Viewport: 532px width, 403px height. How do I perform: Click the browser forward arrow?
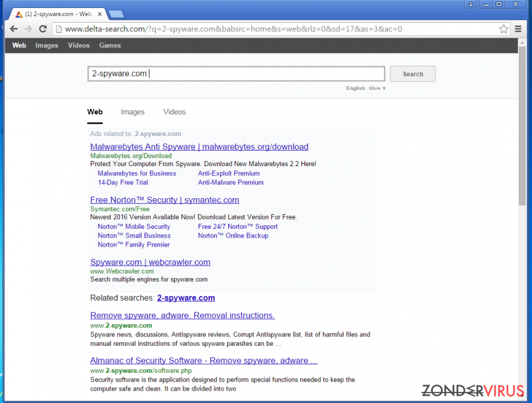point(28,29)
